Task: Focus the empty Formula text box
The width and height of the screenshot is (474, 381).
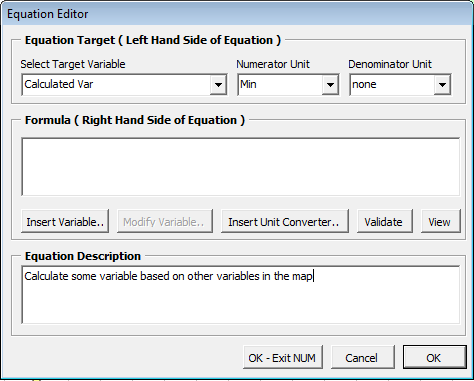Action: 241,167
